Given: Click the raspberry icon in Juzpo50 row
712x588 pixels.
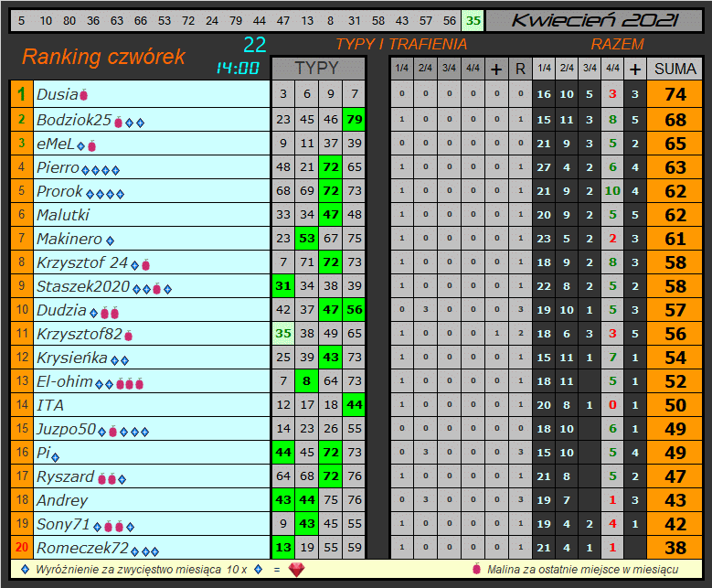Looking at the screenshot, I should [113, 431].
